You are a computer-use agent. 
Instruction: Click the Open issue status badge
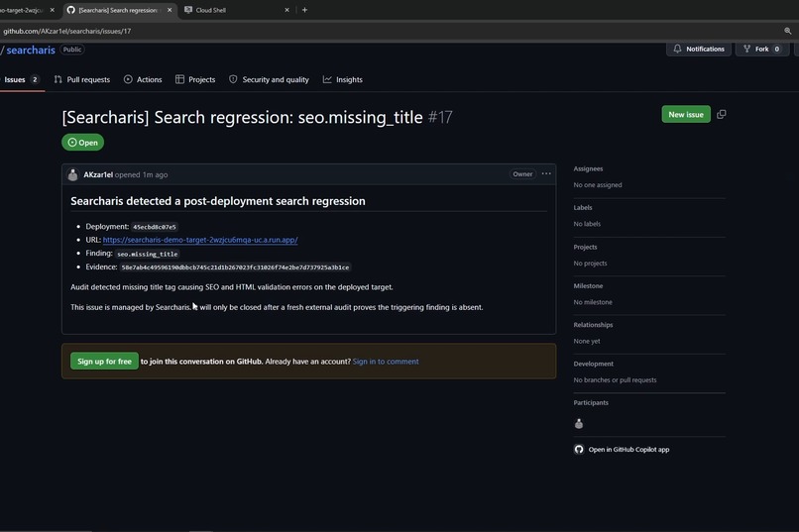(x=82, y=143)
